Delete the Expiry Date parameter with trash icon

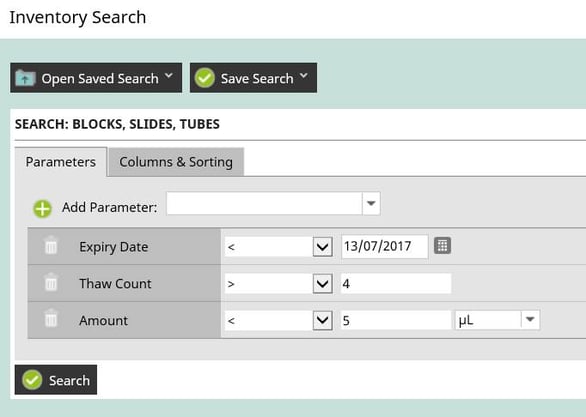pos(51,245)
